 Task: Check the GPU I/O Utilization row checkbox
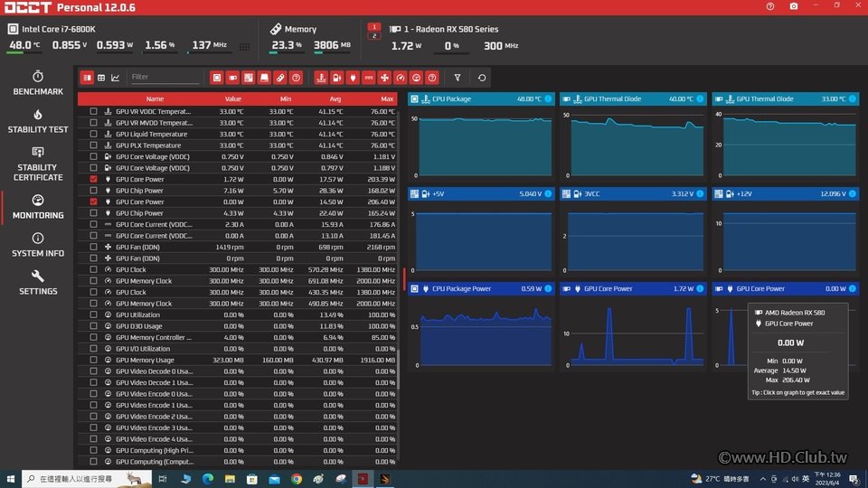click(x=93, y=349)
